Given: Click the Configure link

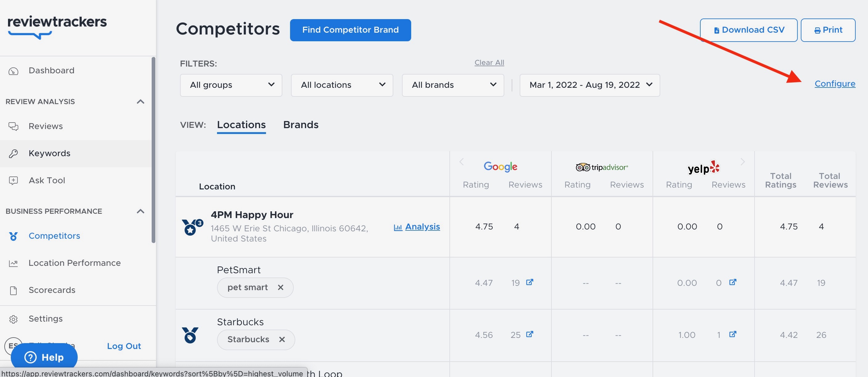Looking at the screenshot, I should pyautogui.click(x=835, y=84).
